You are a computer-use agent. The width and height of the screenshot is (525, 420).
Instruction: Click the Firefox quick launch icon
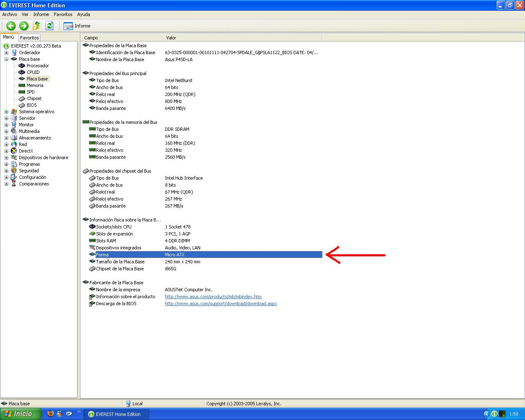(50, 414)
